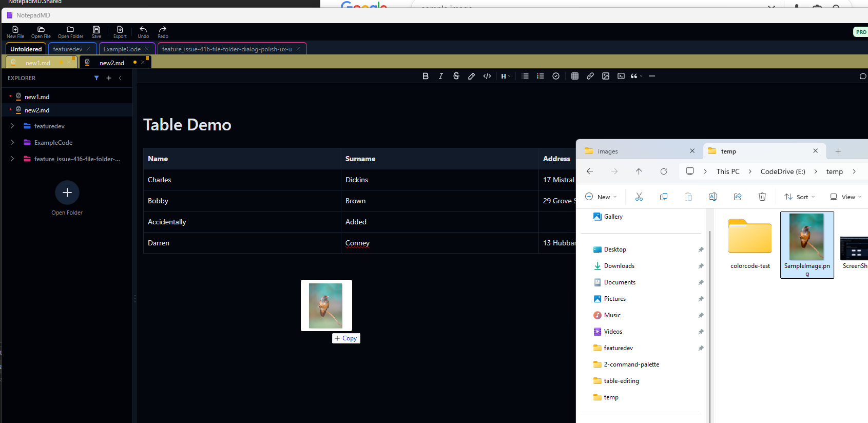Insert a hyperlink
The height and width of the screenshot is (423, 868).
(590, 76)
